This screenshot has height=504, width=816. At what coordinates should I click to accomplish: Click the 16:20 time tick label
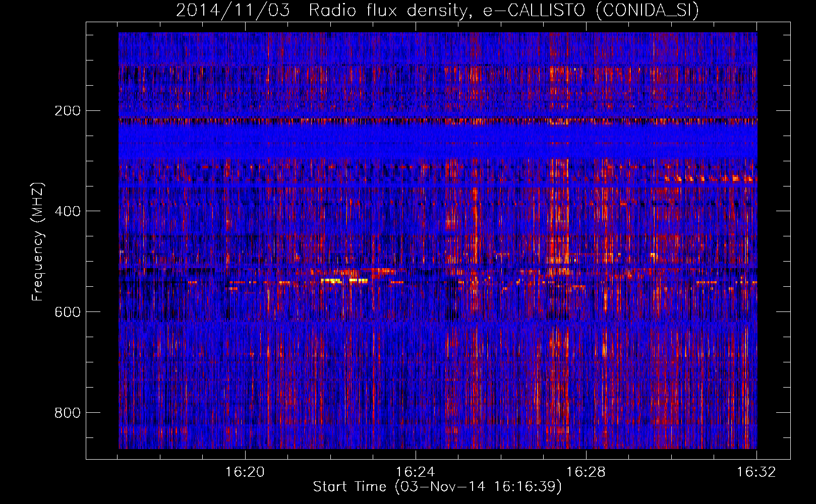coord(245,472)
